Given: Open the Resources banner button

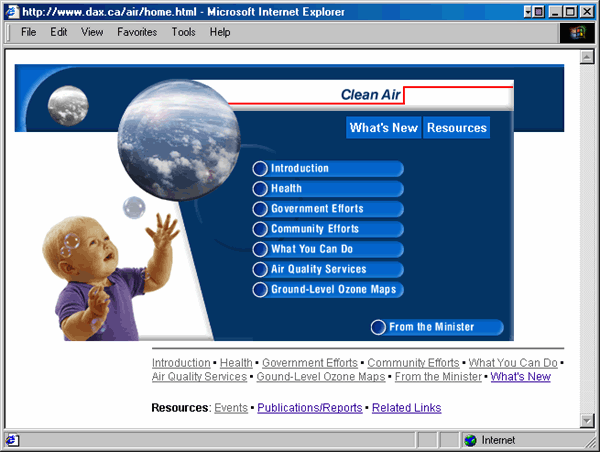Looking at the screenshot, I should (x=457, y=127).
